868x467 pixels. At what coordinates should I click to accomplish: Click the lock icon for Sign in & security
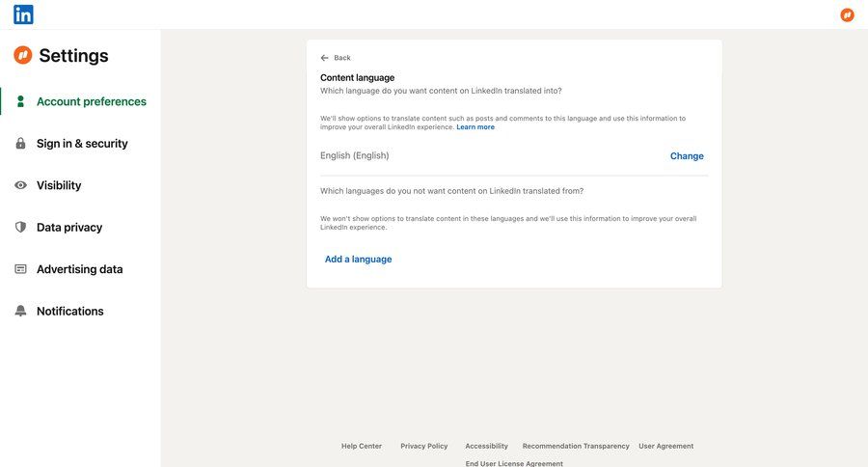[20, 144]
